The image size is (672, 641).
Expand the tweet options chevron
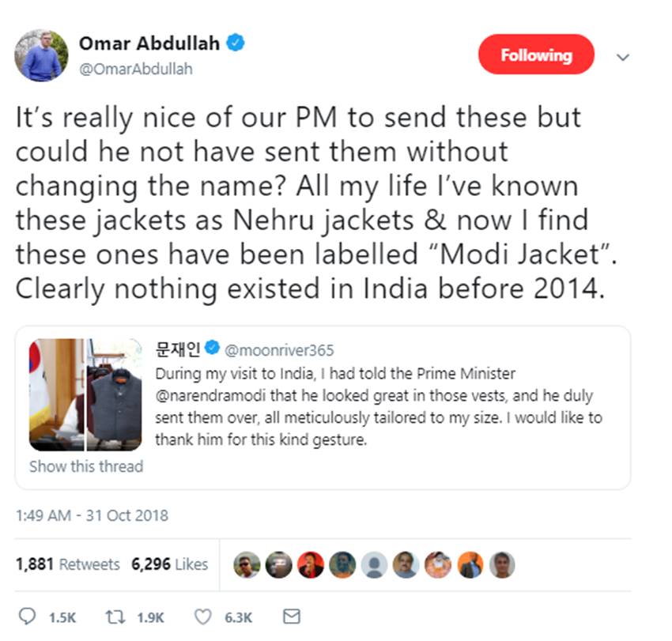[x=623, y=57]
